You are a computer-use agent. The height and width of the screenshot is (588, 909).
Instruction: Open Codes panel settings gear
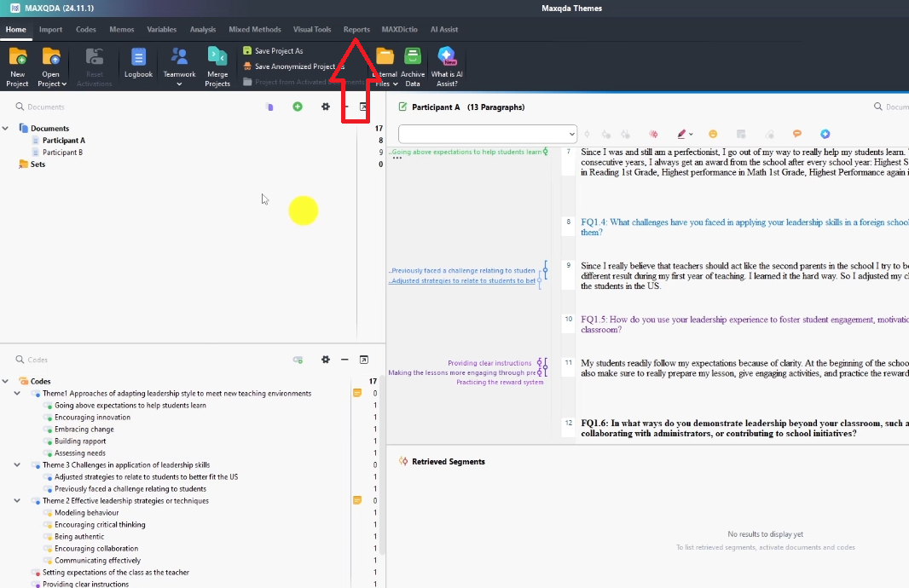325,360
